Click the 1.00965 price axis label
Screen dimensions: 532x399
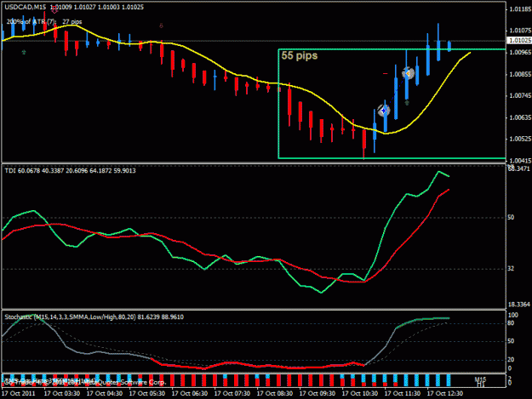[520, 52]
